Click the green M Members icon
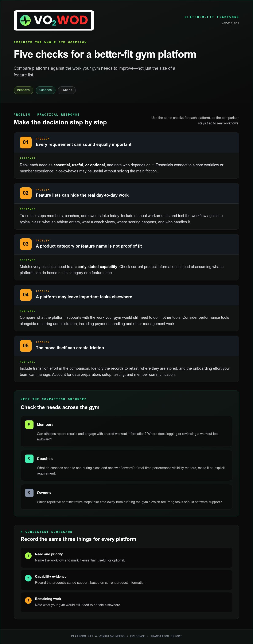This screenshot has width=253, height=644. (x=29, y=424)
